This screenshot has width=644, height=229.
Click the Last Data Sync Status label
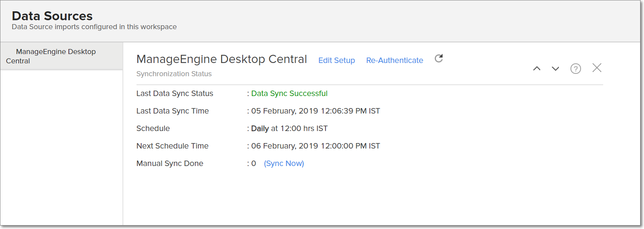(x=175, y=93)
